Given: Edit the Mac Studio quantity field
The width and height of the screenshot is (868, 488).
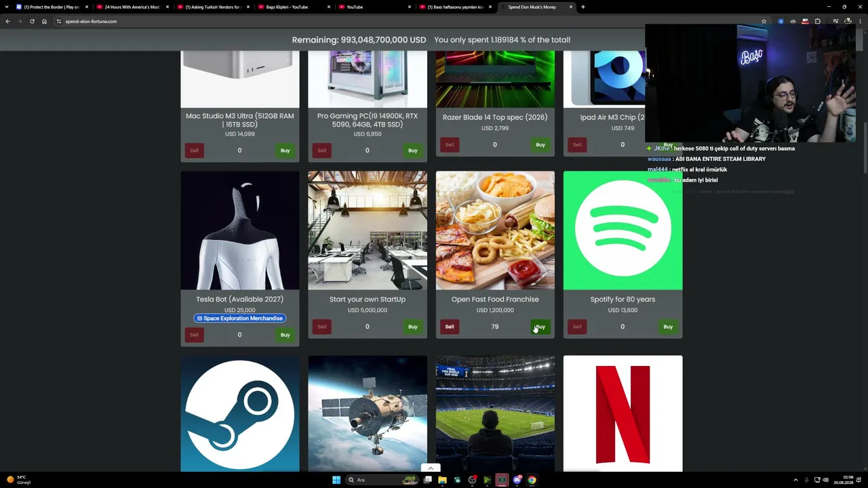Looking at the screenshot, I should 239,150.
